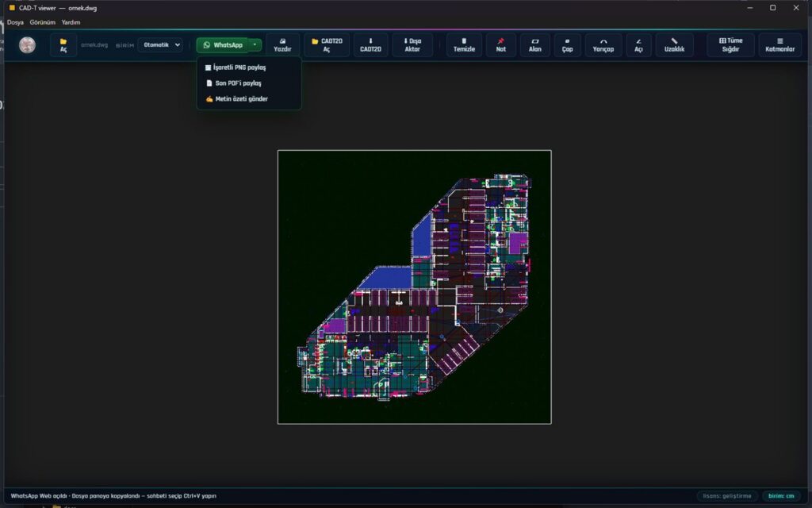Open a file with the Aç folder button
Image resolution: width=812 pixels, height=508 pixels.
click(x=63, y=45)
